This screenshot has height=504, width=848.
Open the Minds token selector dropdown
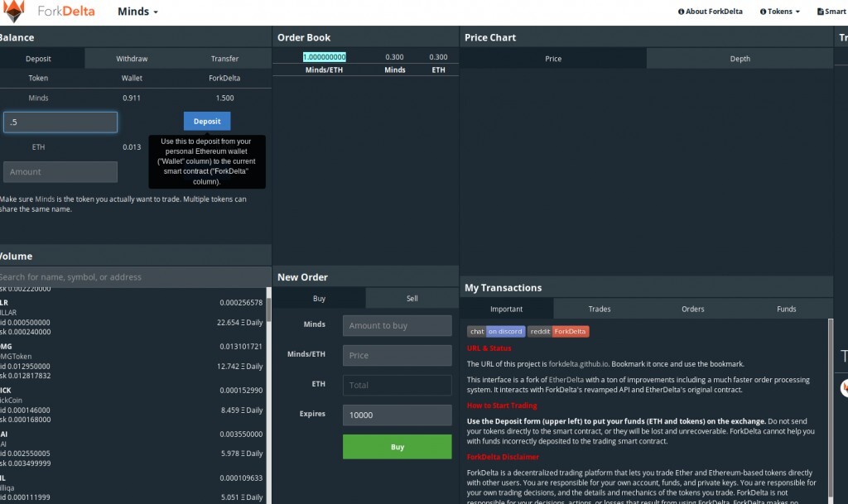[137, 12]
